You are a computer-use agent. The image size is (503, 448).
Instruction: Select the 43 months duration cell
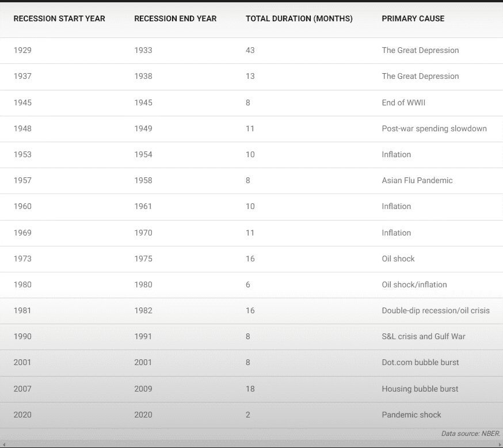coord(250,50)
